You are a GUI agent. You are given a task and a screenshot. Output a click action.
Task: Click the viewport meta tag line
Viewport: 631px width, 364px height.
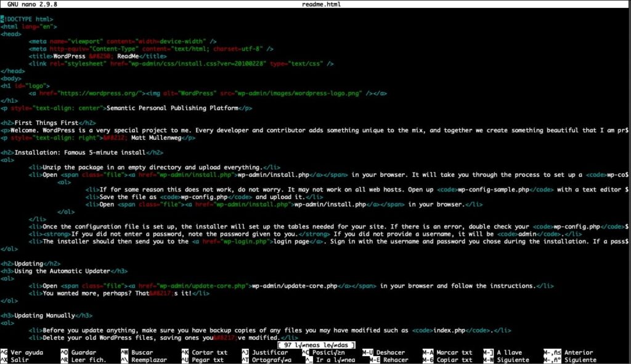(123, 41)
